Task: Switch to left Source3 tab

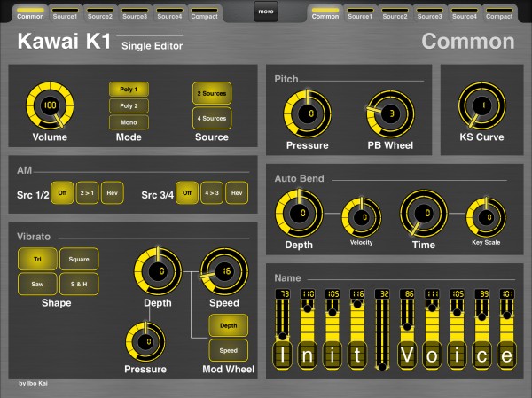Action: pos(135,13)
